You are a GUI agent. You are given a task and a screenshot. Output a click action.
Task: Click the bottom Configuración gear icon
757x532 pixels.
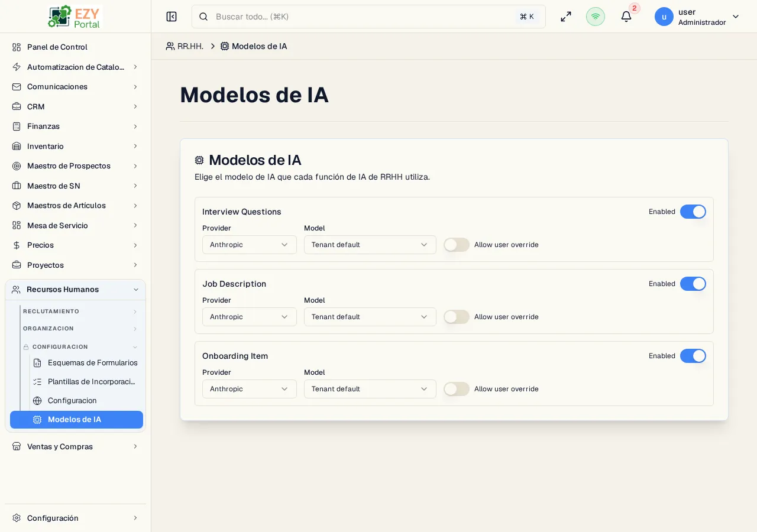(x=17, y=518)
